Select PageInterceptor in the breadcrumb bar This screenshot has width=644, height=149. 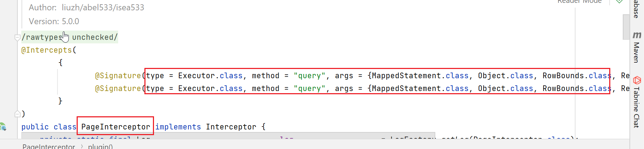tap(49, 146)
